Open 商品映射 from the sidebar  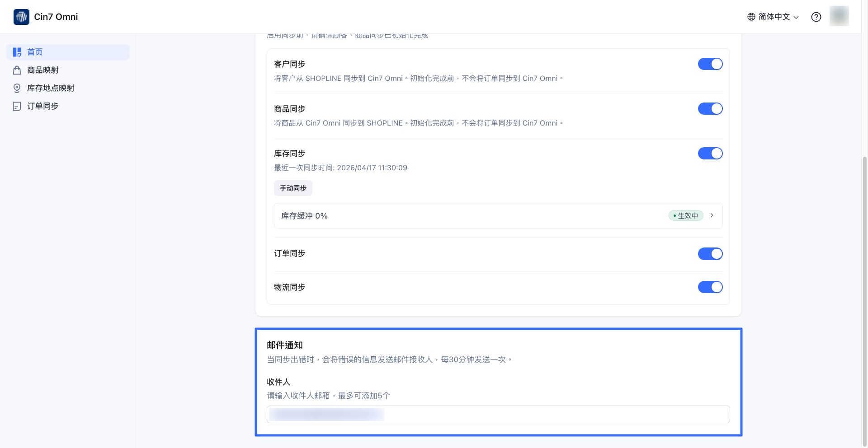coord(68,70)
